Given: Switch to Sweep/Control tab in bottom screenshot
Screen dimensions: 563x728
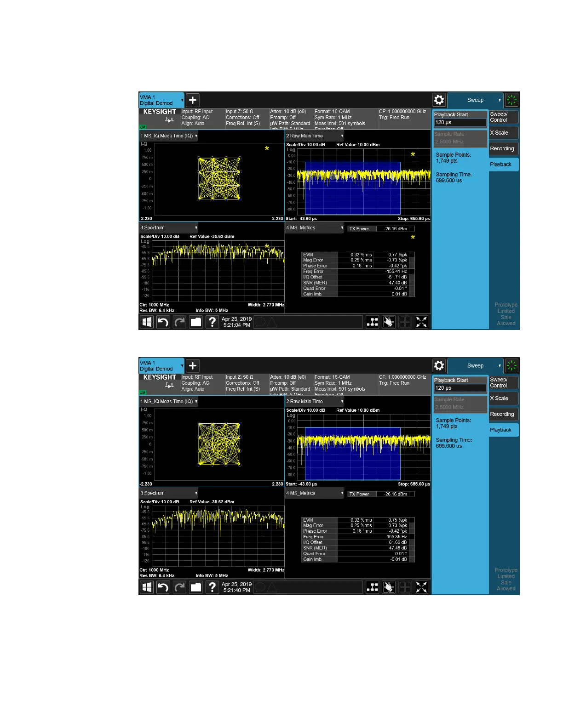Looking at the screenshot, I should tap(504, 382).
